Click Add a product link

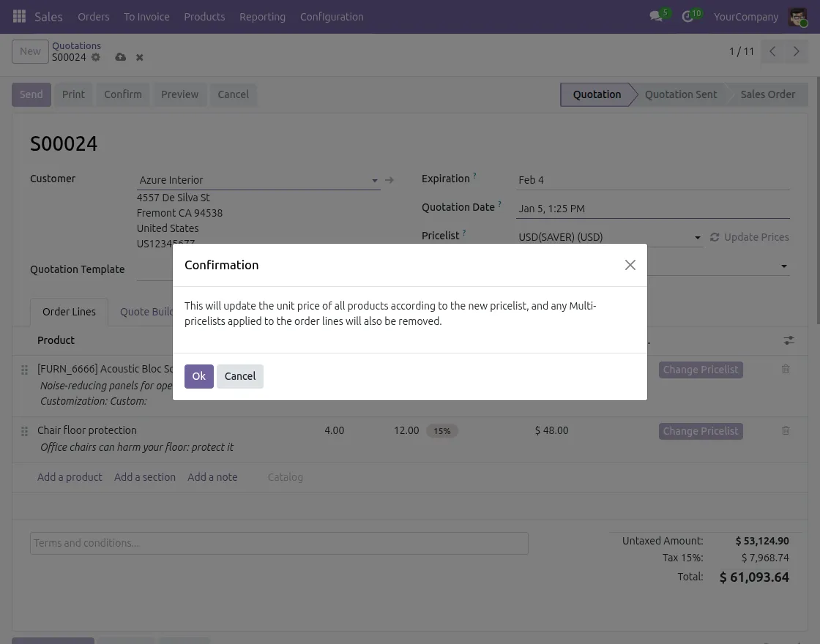click(70, 477)
